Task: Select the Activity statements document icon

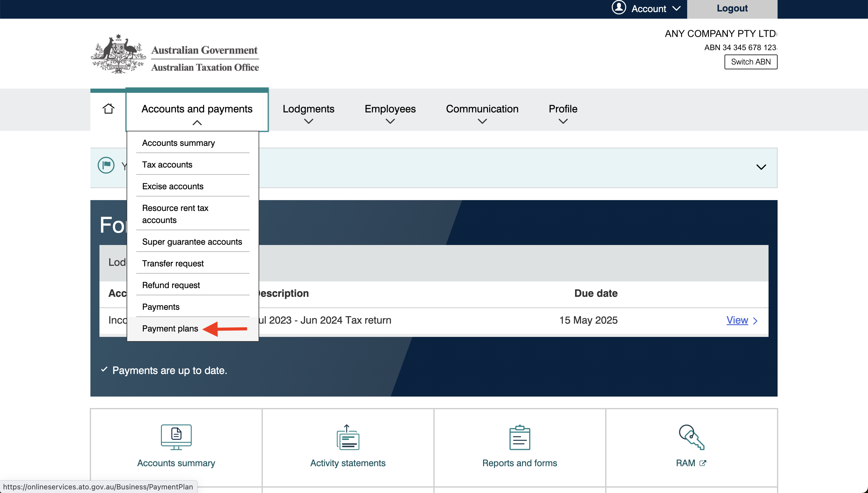Action: click(x=348, y=438)
